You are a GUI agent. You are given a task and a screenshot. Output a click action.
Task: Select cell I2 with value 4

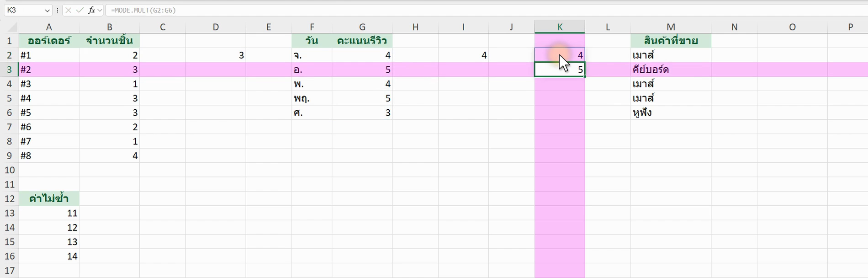coord(463,55)
